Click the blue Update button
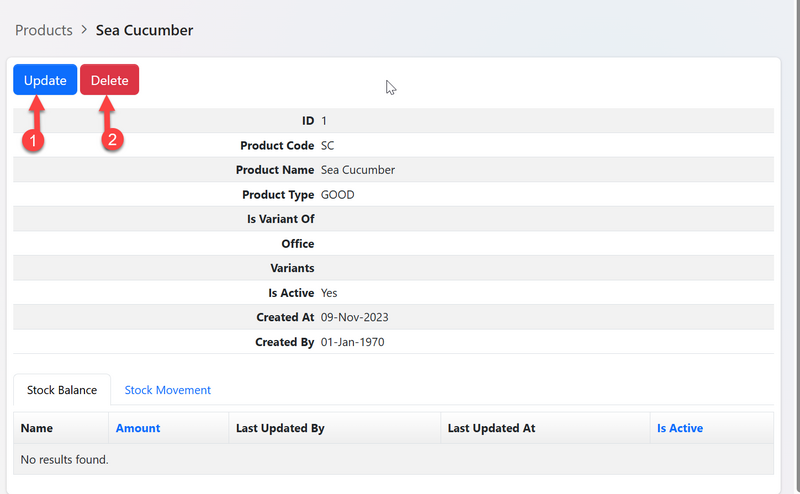The width and height of the screenshot is (800, 494). [x=45, y=80]
